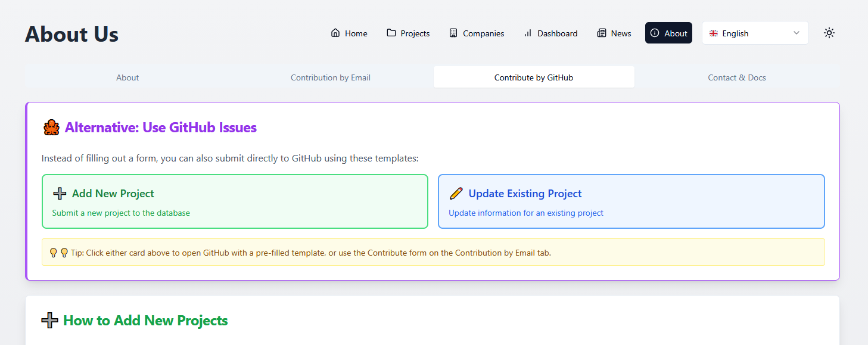Click the pencil icon on Update Existing Project
Image resolution: width=868 pixels, height=345 pixels.
(x=456, y=193)
